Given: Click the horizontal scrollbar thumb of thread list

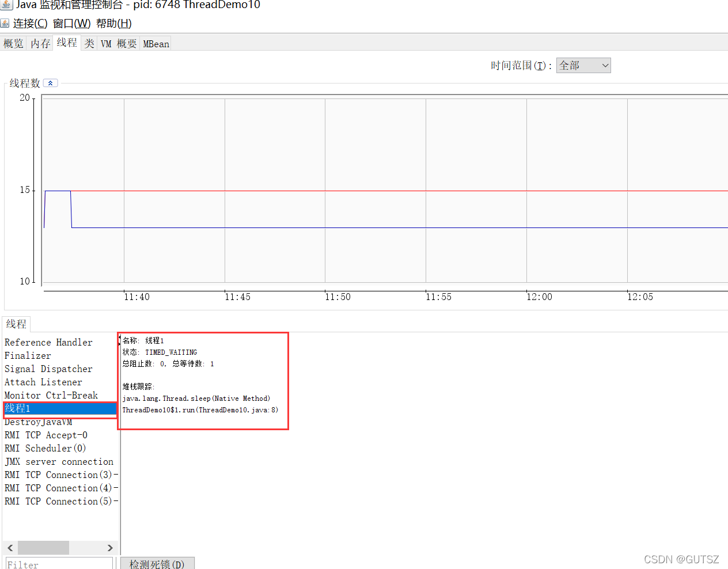Looking at the screenshot, I should point(43,548).
